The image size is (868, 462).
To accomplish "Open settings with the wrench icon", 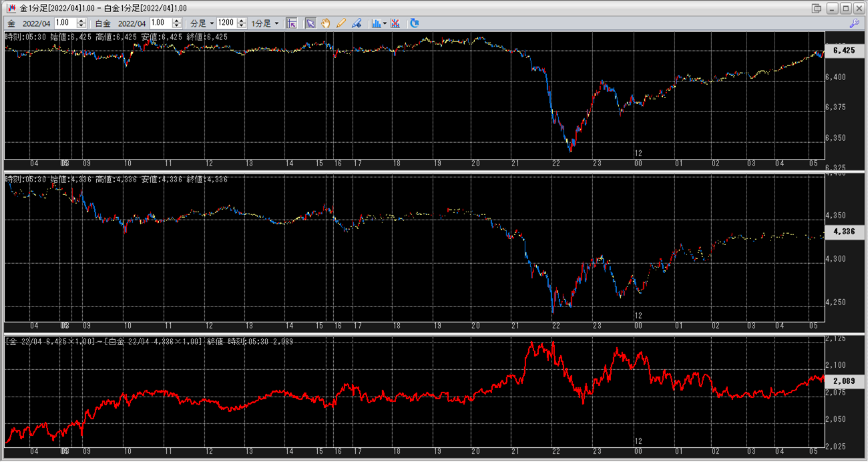I will click(x=853, y=23).
